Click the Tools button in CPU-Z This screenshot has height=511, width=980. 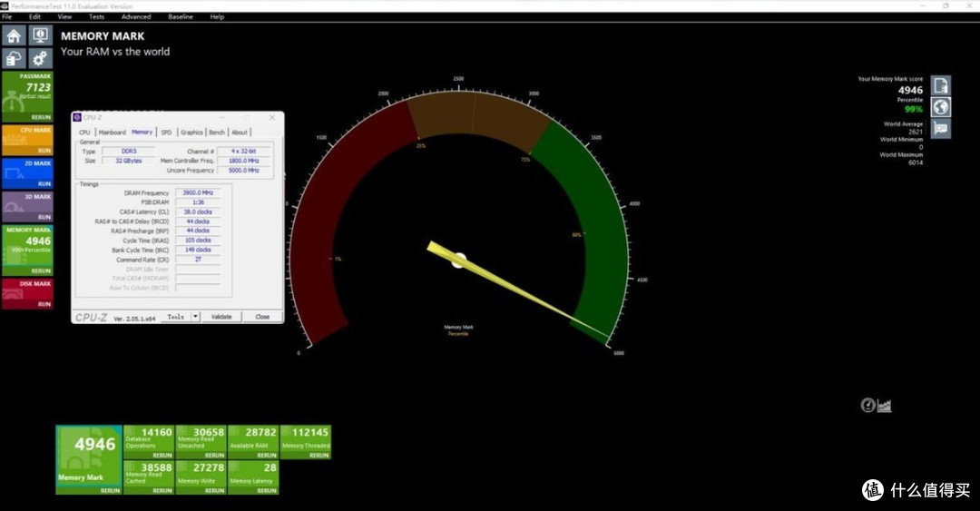[x=176, y=317]
